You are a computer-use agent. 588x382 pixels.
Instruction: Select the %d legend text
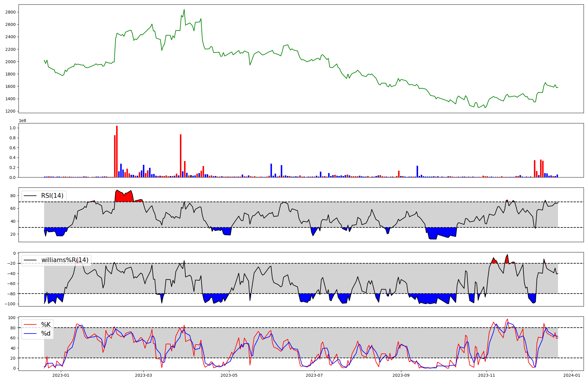click(x=46, y=334)
